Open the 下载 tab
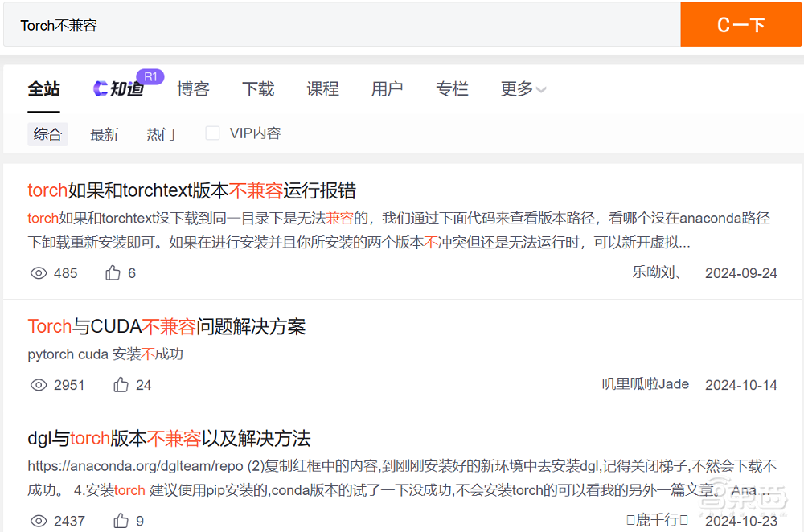The width and height of the screenshot is (804, 532). [x=258, y=89]
